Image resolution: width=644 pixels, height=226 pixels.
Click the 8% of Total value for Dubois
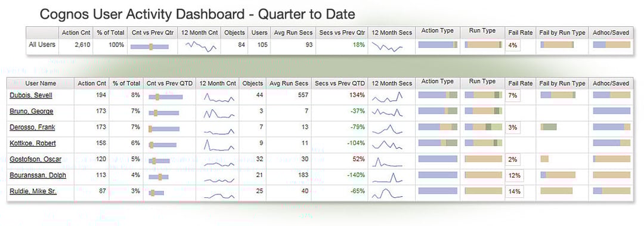[135, 95]
